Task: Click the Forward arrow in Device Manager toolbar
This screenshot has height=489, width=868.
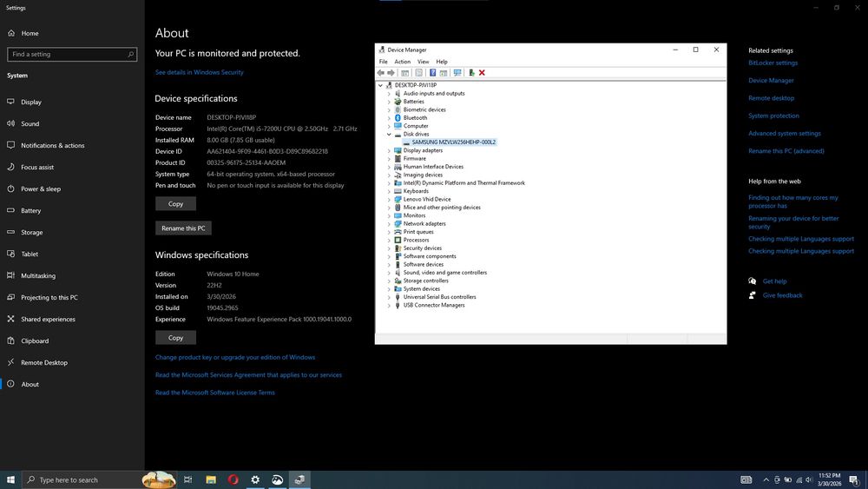Action: pyautogui.click(x=391, y=73)
